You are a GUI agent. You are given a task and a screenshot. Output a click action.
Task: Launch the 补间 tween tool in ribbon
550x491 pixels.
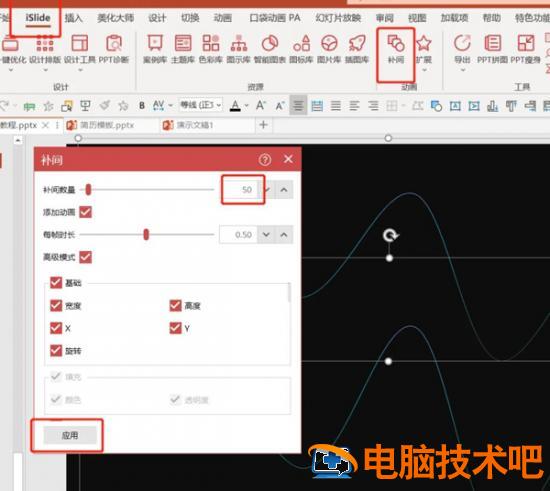pos(396,49)
